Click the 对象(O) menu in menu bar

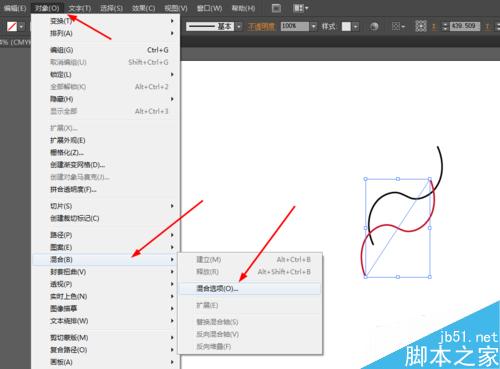coord(47,8)
